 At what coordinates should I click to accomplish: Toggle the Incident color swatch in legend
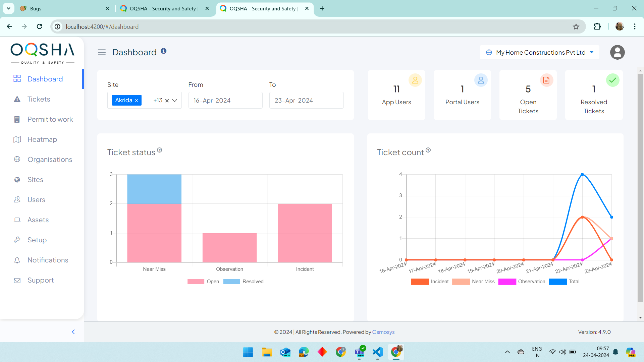coord(420,282)
